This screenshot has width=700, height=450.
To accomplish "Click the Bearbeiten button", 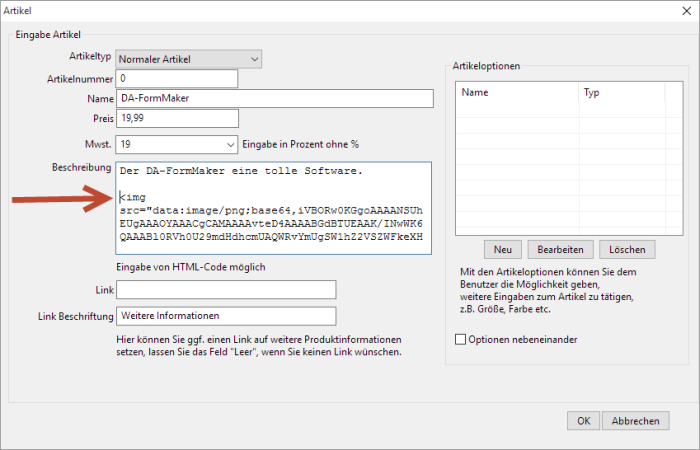I will click(563, 248).
